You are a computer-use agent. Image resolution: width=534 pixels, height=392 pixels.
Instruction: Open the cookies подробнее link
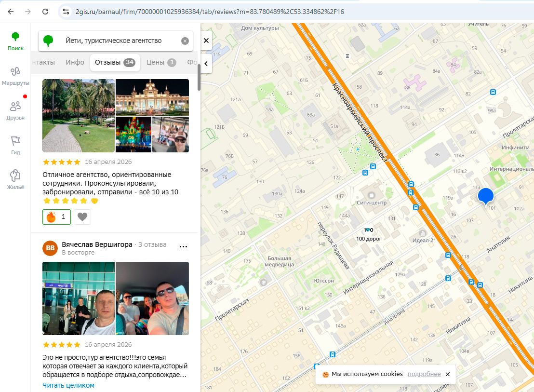click(x=424, y=374)
